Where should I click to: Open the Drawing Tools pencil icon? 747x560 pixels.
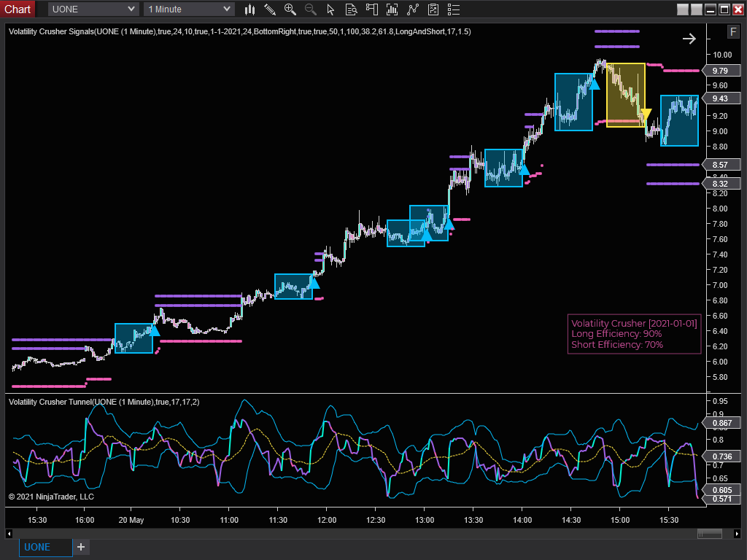270,9
